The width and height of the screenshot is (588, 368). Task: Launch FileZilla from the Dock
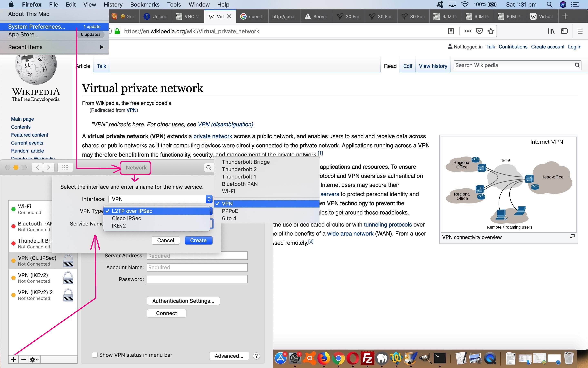[x=367, y=358]
